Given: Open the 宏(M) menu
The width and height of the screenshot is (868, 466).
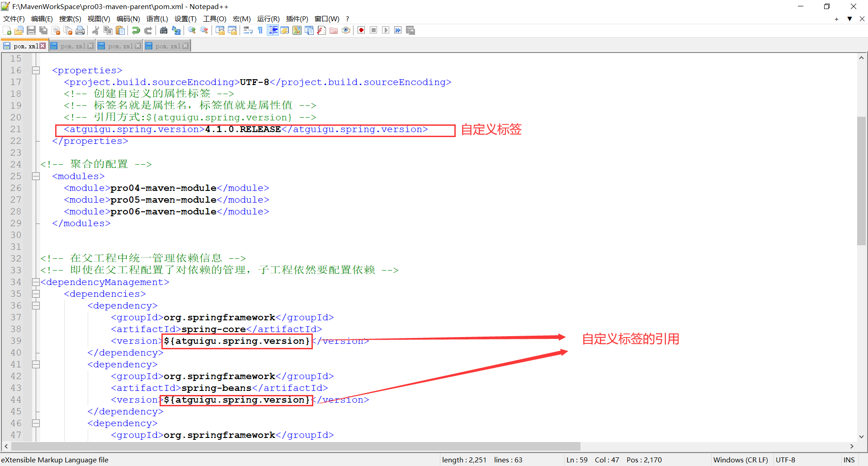Looking at the screenshot, I should click(x=241, y=19).
